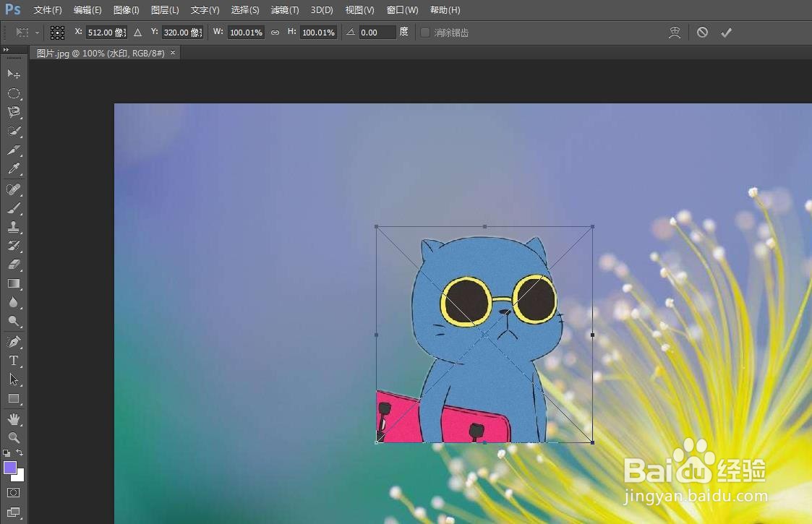Toggle Quick Mask mode
Image resolution: width=812 pixels, height=524 pixels.
point(14,492)
